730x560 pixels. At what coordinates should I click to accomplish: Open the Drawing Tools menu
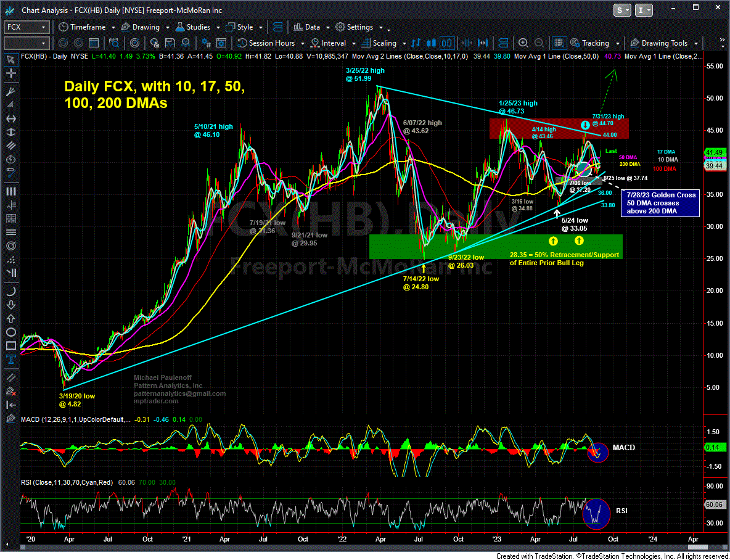[663, 43]
